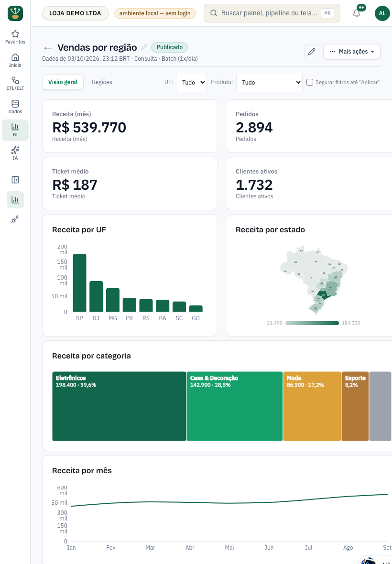Viewport: 392px width, 564px height.
Task: Select the BI sidebar item
Action: (x=15, y=130)
